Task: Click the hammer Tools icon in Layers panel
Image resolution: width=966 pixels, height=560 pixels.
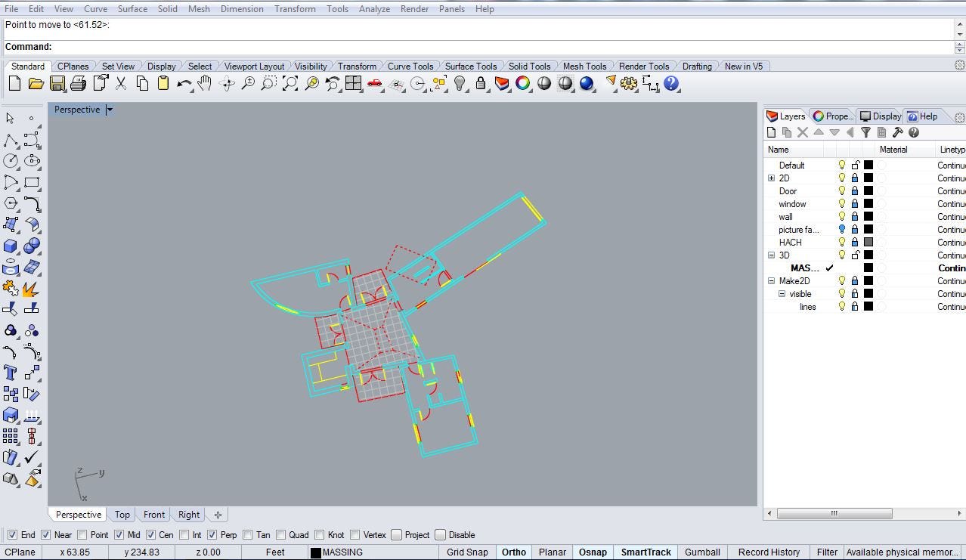Action: coord(898,132)
